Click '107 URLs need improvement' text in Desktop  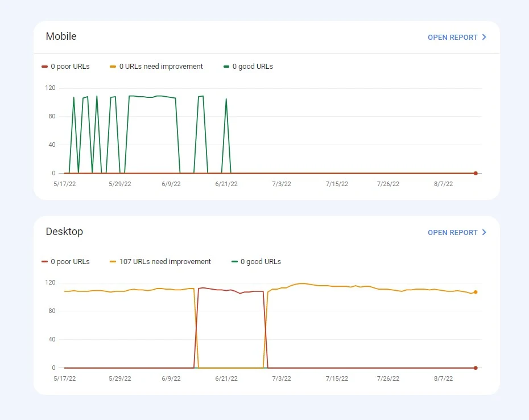[x=165, y=262]
